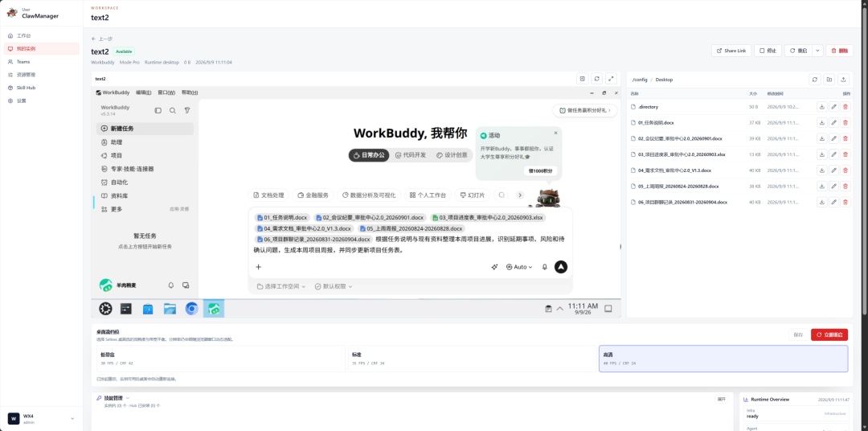The width and height of the screenshot is (868, 431).
Task: Claim 领1000积分 in activity popup
Action: click(x=541, y=171)
